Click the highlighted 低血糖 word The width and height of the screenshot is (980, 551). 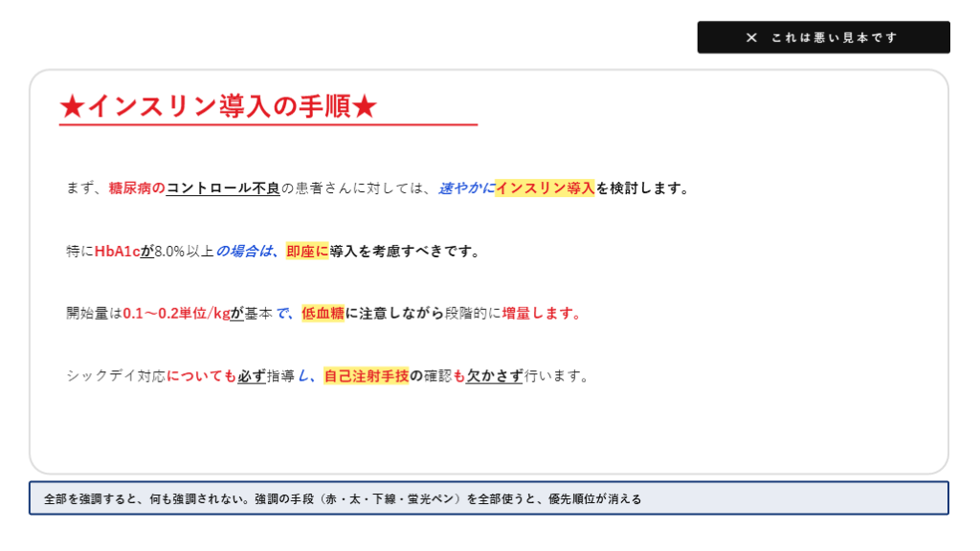[323, 314]
